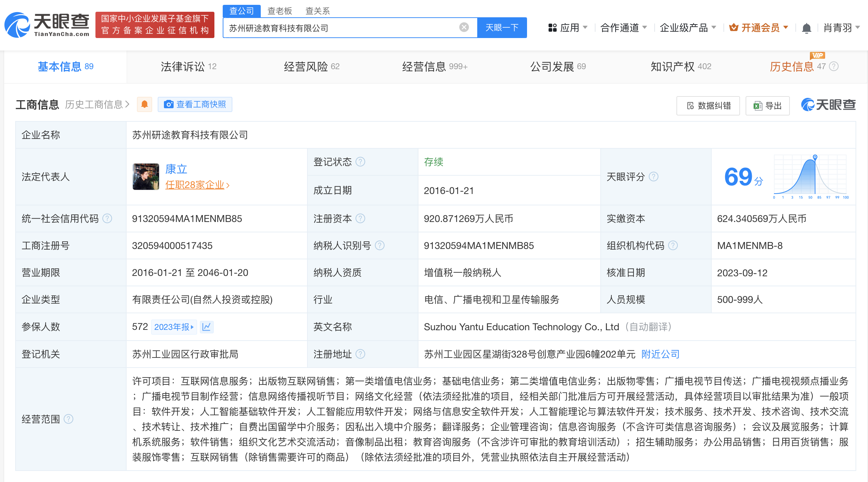Click the MA1MENMB-8 organization code
Screen dimensions: 868x482
[x=750, y=245]
